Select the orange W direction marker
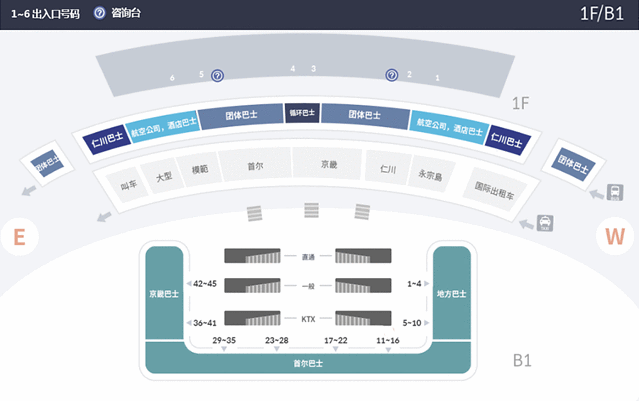 [614, 237]
